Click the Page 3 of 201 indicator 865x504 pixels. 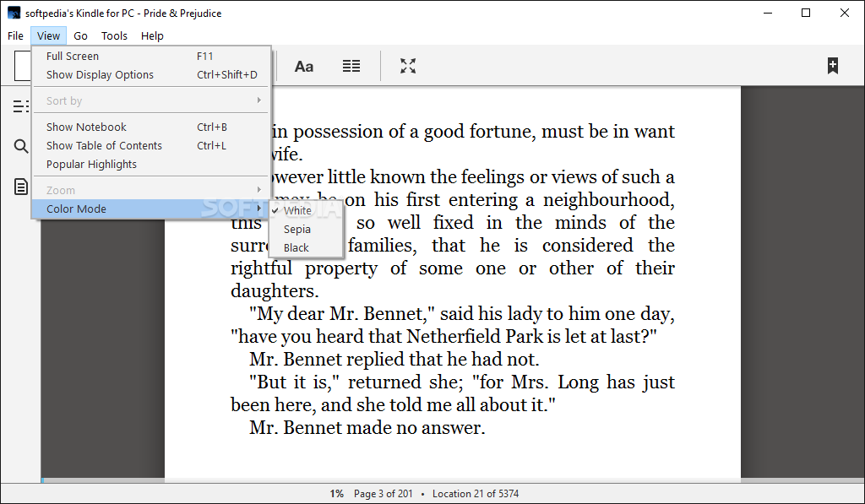pos(384,494)
